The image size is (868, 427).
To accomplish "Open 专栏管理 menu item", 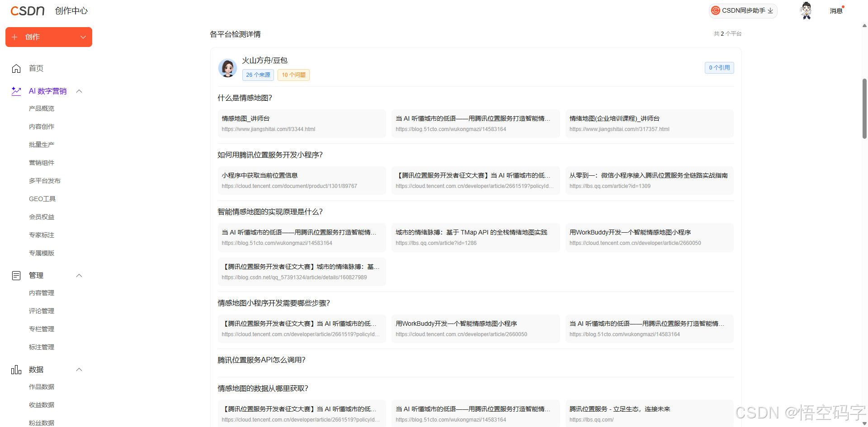I will click(x=42, y=329).
